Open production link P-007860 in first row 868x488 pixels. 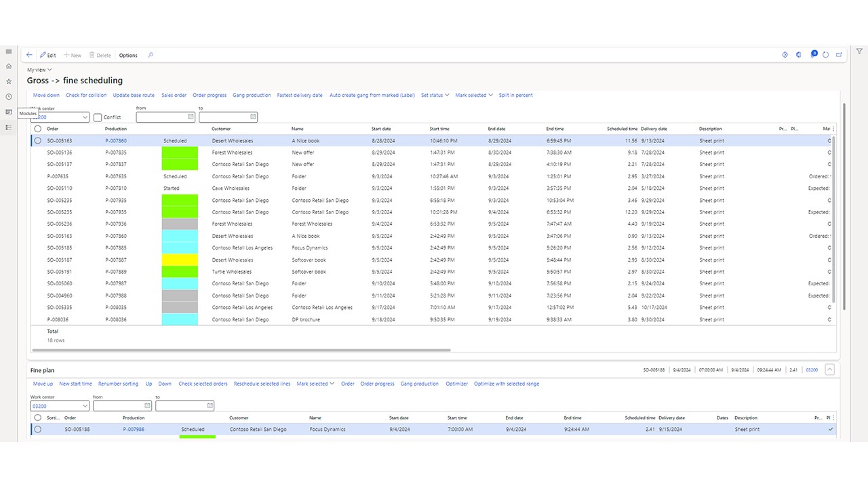pos(115,140)
